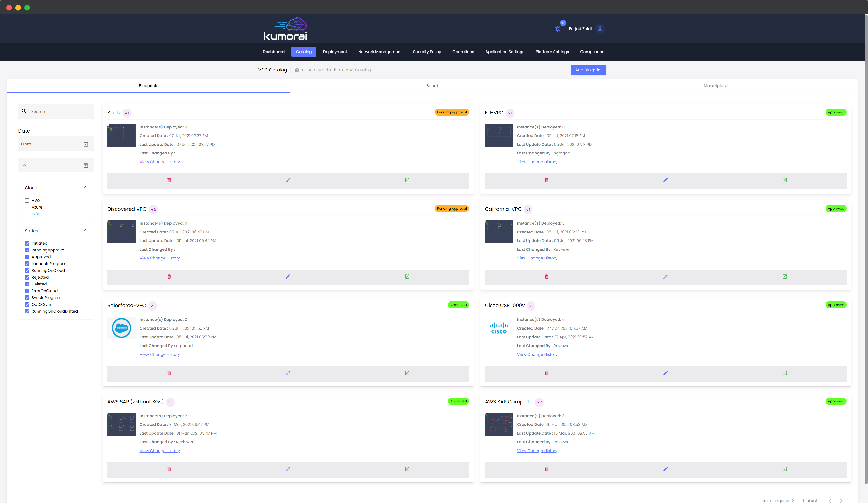Open the Discovered VPC blueprint via the launch icon
This screenshot has width=868, height=503.
[x=407, y=276]
